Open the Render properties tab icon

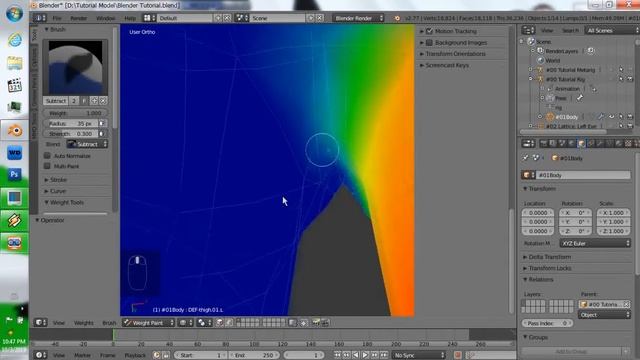point(543,143)
